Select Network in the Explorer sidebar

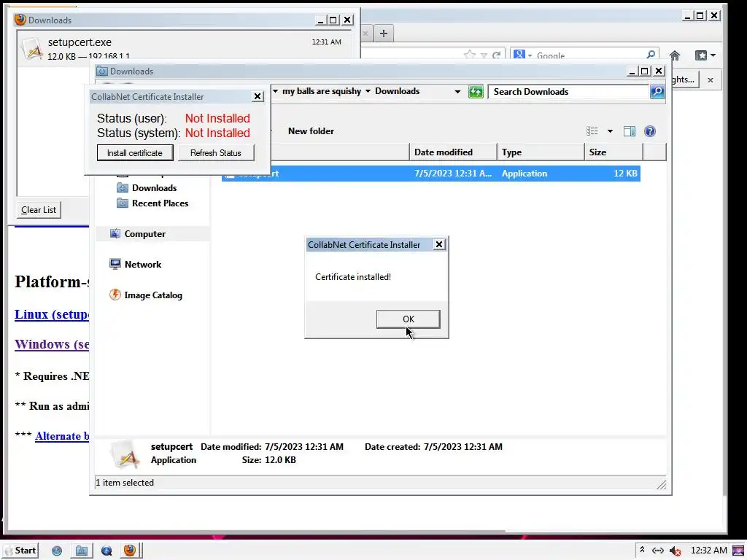pos(143,264)
